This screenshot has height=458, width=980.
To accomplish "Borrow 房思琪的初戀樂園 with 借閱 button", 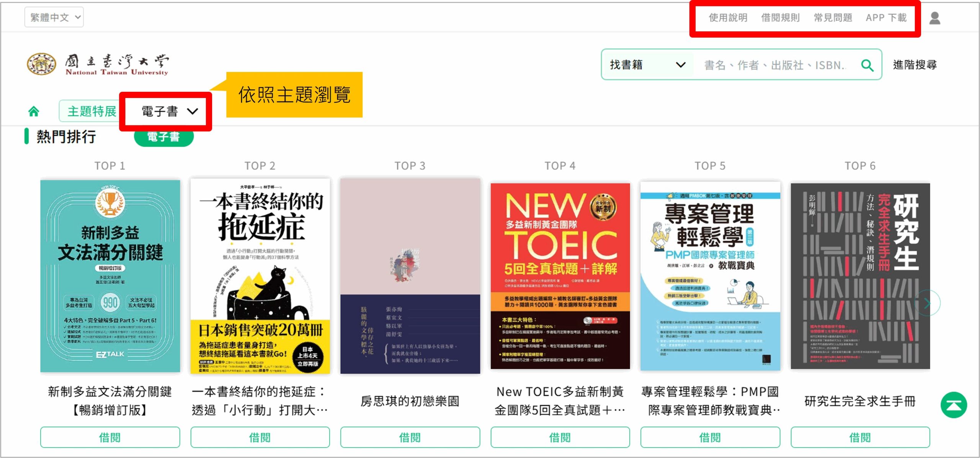I will [x=410, y=437].
